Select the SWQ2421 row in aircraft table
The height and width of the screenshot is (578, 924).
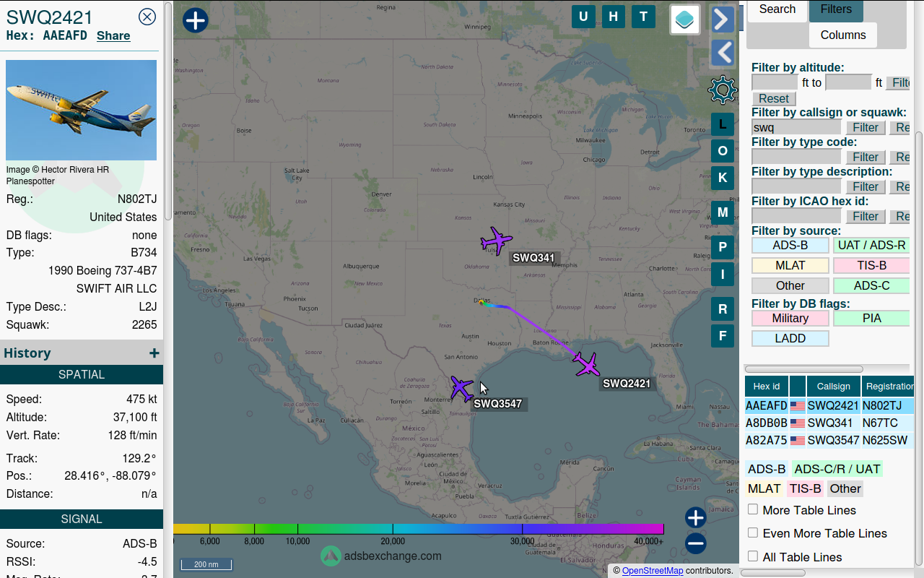coord(829,406)
